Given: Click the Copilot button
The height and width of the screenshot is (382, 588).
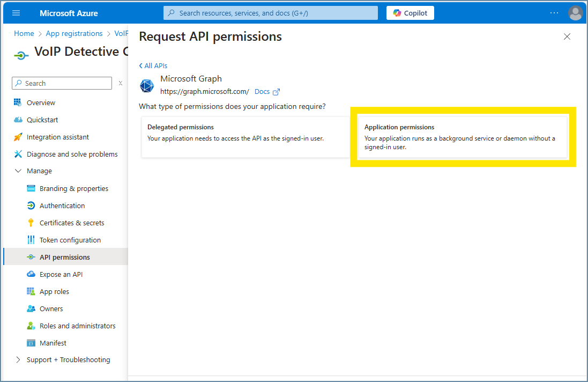Looking at the screenshot, I should coord(410,13).
